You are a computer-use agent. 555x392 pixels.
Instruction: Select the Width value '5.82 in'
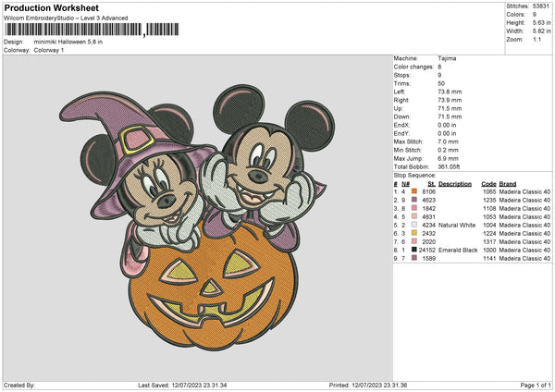click(541, 31)
